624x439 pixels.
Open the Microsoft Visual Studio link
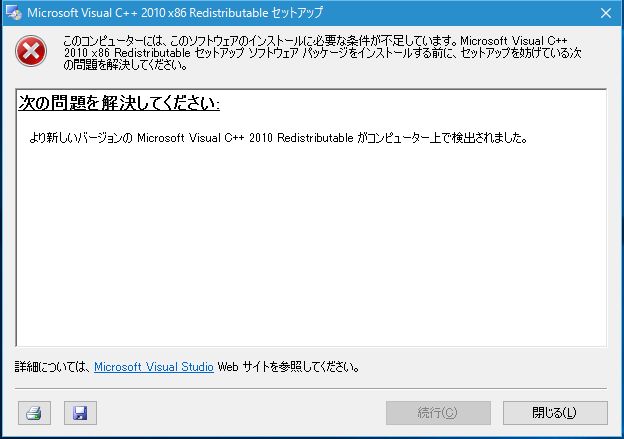pos(154,367)
